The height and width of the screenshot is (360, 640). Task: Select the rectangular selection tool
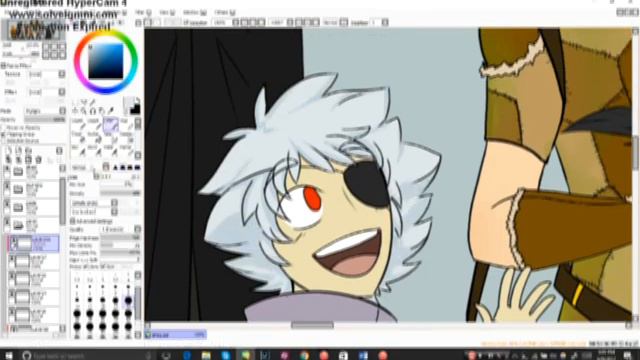[76, 102]
